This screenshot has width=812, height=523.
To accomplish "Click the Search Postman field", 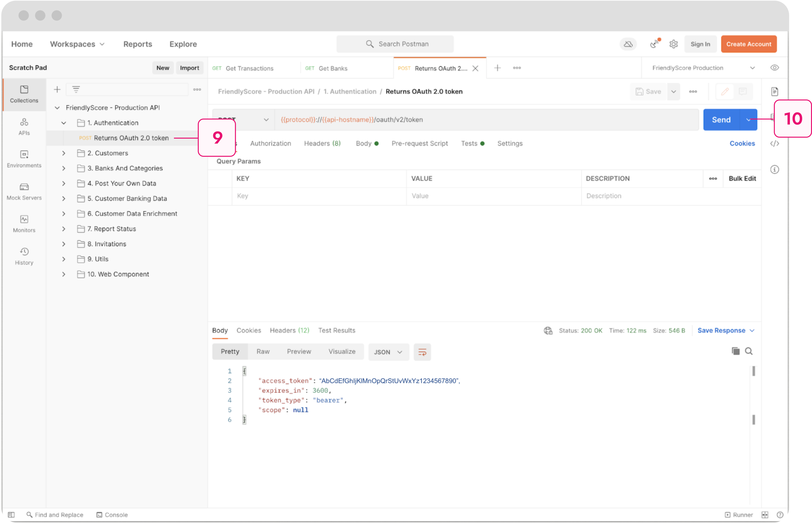I will (395, 44).
